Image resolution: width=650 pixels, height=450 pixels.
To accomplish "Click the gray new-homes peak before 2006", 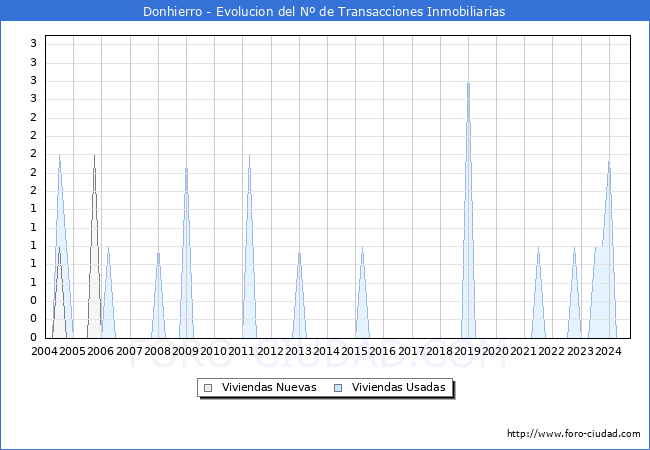I will tap(94, 247).
